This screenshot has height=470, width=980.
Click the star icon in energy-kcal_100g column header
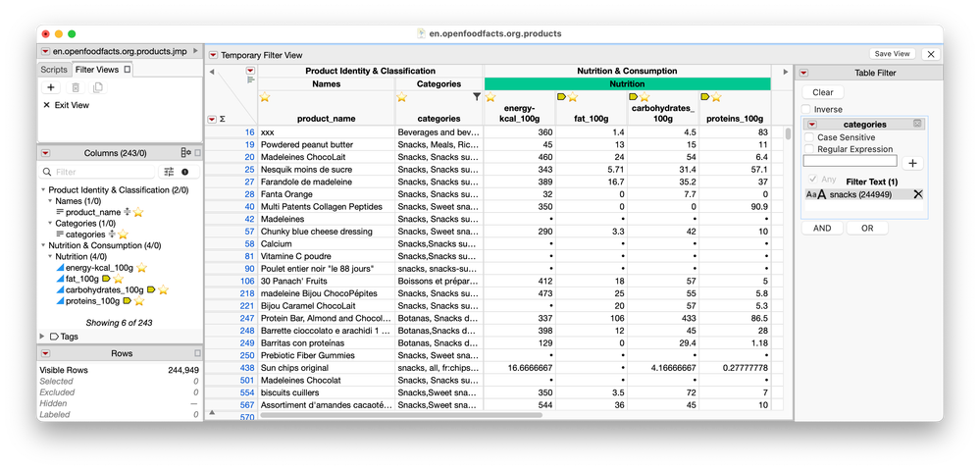pos(490,97)
